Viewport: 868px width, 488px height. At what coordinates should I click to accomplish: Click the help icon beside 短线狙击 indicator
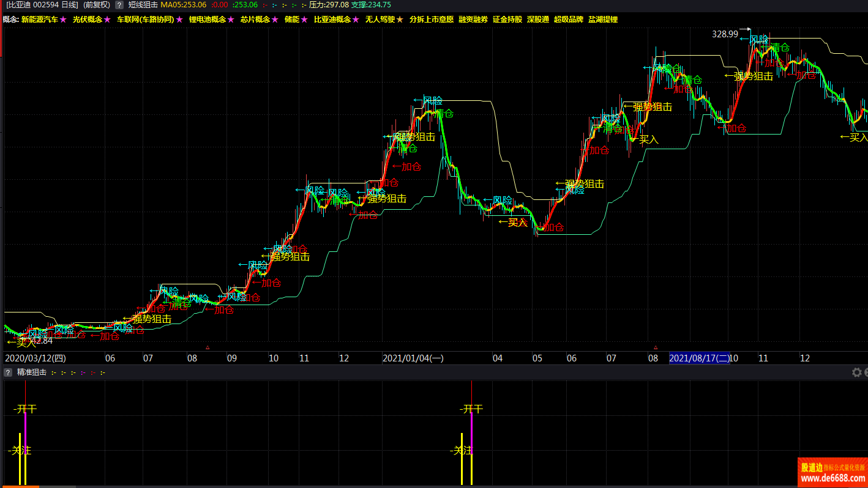coord(119,5)
